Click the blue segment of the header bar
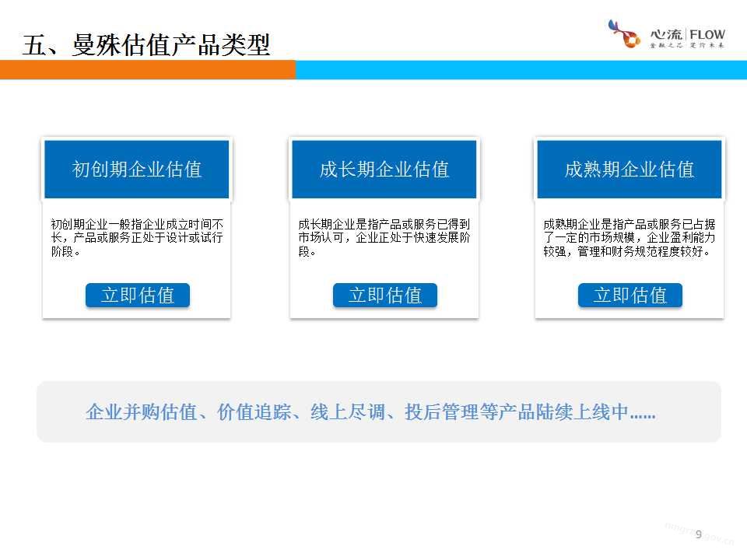Image resolution: width=747 pixels, height=560 pixels. tap(520, 70)
